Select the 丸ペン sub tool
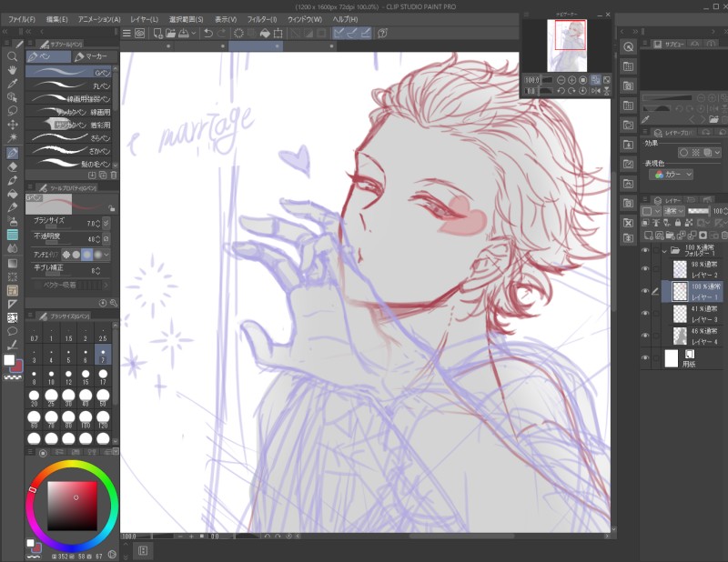 [69, 85]
